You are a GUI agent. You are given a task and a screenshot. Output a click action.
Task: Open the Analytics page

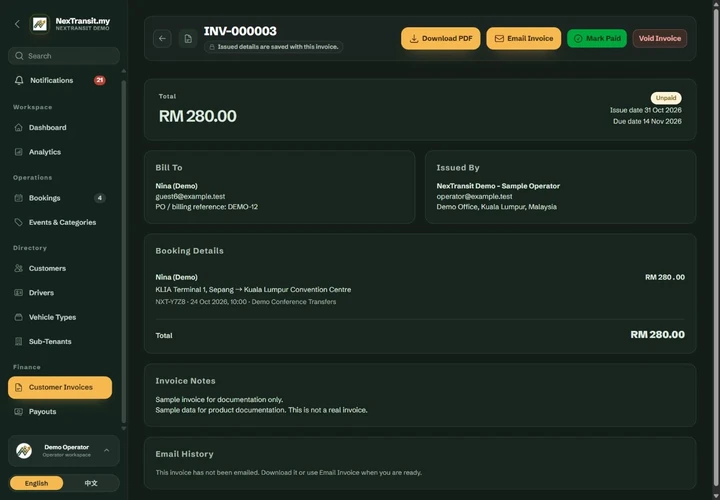point(60,152)
